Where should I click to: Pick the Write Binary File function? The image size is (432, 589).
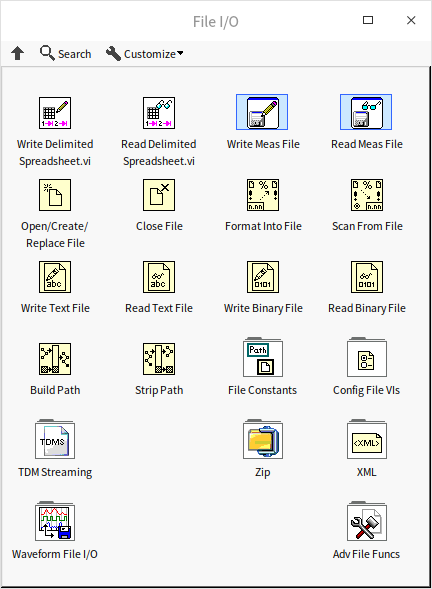coord(263,277)
